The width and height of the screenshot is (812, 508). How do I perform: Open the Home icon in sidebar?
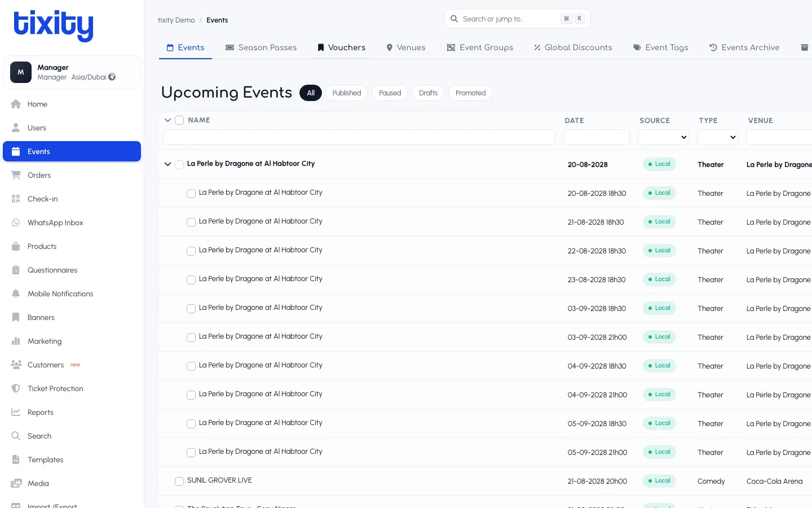point(16,104)
